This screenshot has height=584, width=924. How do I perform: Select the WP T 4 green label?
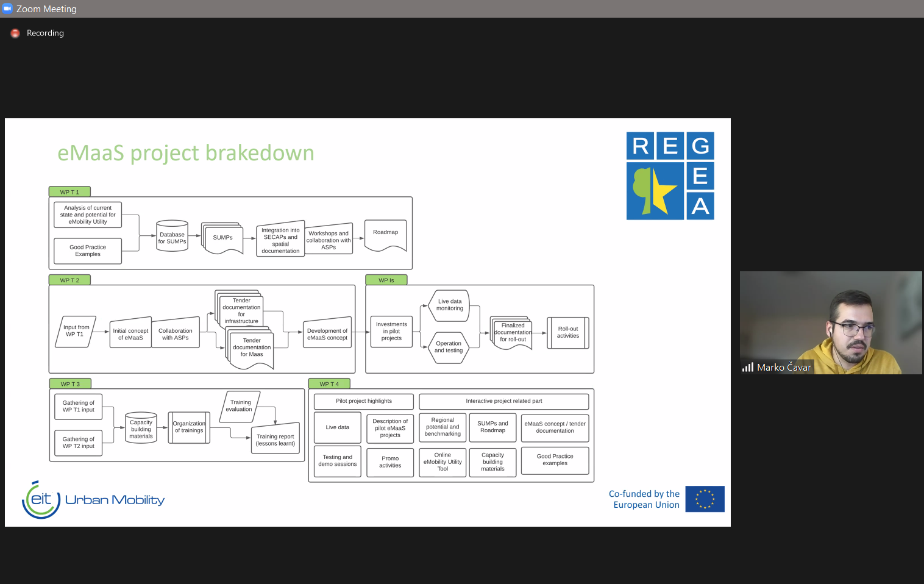(x=329, y=384)
